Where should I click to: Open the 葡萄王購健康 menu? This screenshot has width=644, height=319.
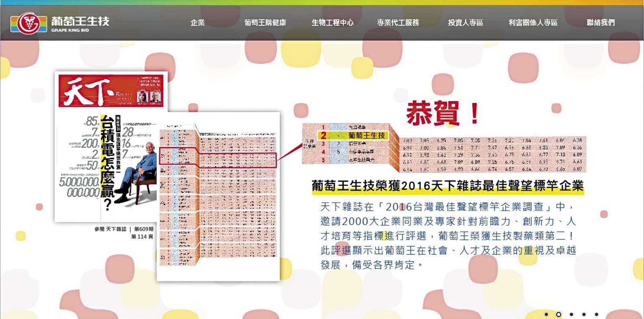[x=265, y=22]
